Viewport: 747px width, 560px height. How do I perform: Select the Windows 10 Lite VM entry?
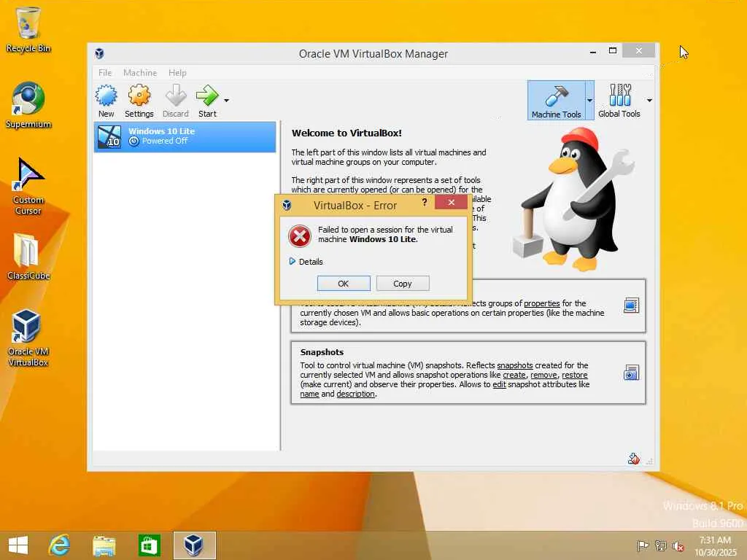click(x=185, y=136)
